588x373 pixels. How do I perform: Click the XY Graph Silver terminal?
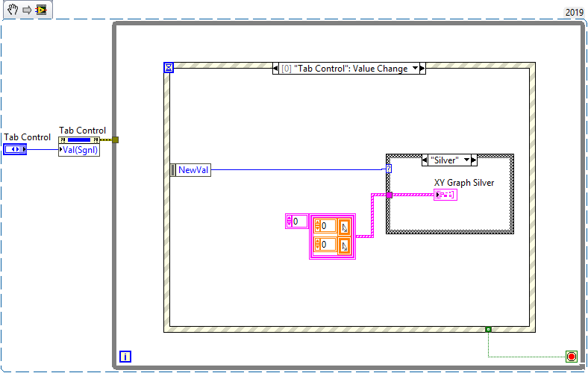pyautogui.click(x=445, y=195)
